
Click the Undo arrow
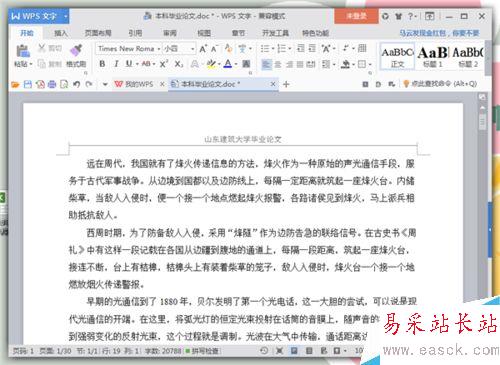click(77, 84)
